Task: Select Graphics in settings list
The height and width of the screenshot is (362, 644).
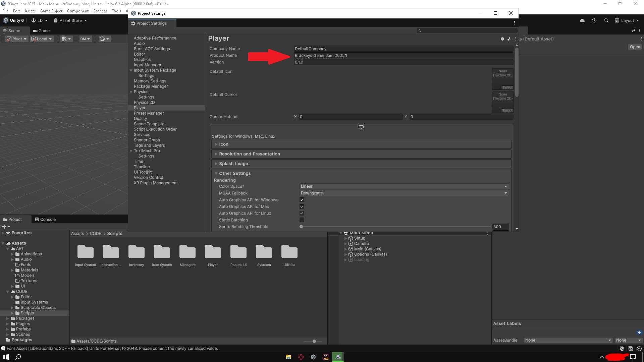Action: 142,60
